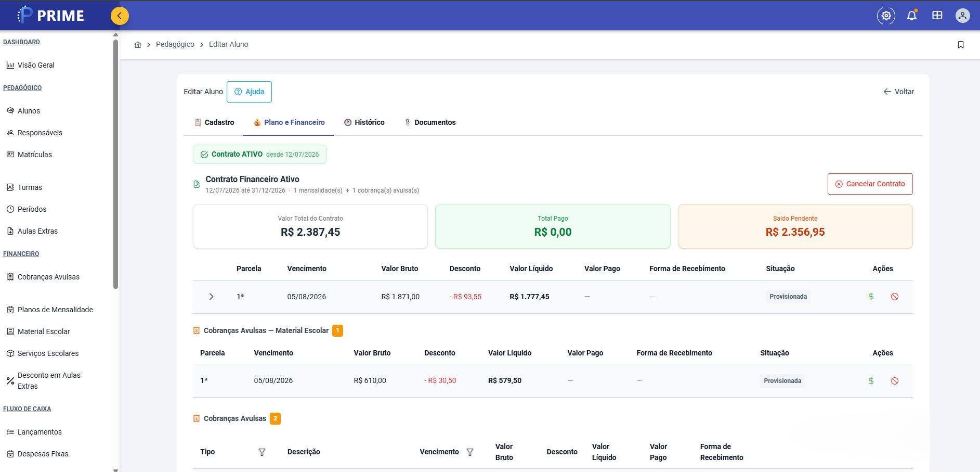Click the green dollar icon in the R$ 1.777,45 installment row
980x472 pixels.
871,297
